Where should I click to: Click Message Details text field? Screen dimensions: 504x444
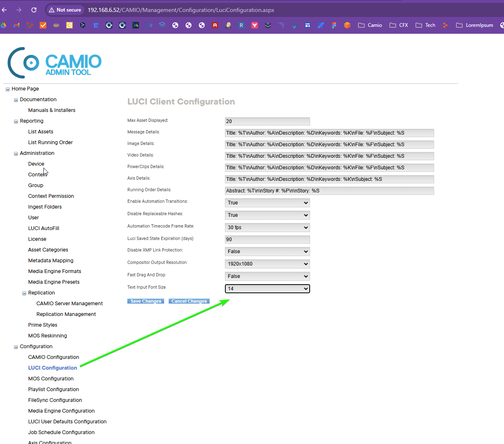(330, 133)
